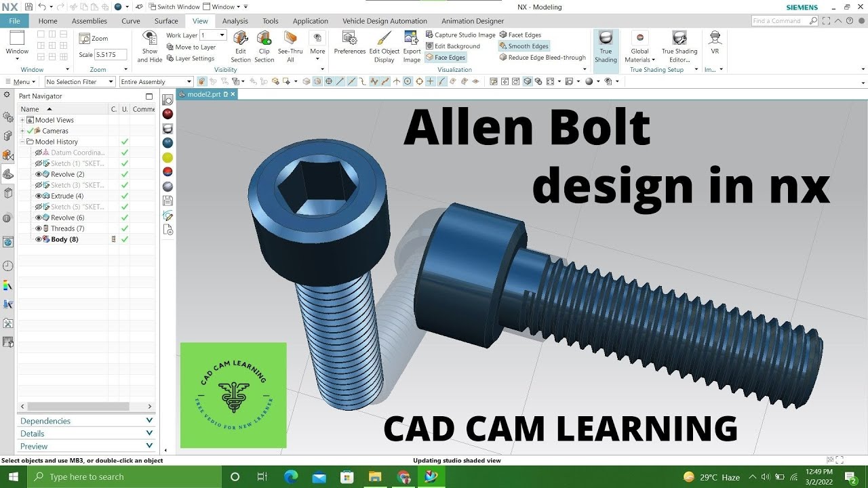The width and height of the screenshot is (868, 488).
Task: Click into the Scale value field
Action: (x=111, y=55)
